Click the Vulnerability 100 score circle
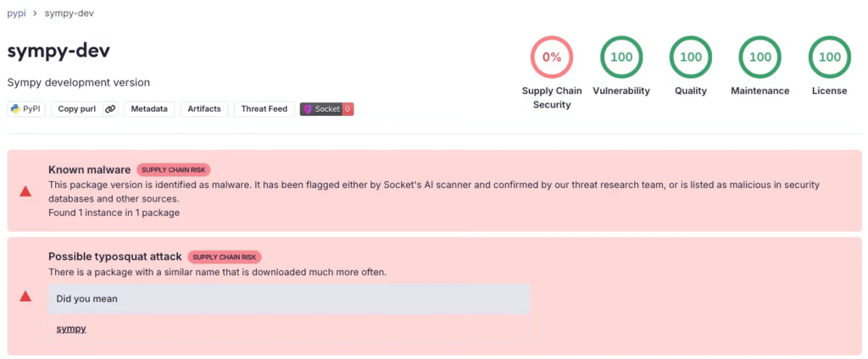868x359 pixels. pyautogui.click(x=621, y=58)
